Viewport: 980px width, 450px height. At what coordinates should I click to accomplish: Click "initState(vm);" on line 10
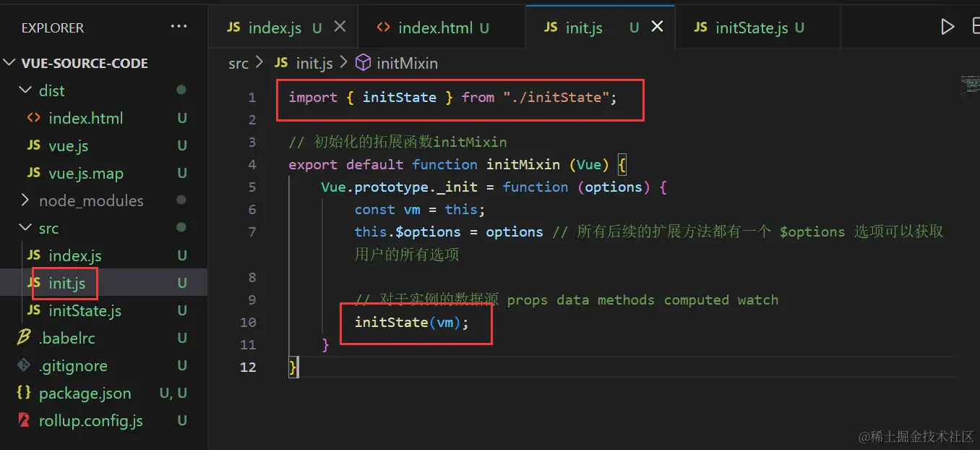point(411,322)
